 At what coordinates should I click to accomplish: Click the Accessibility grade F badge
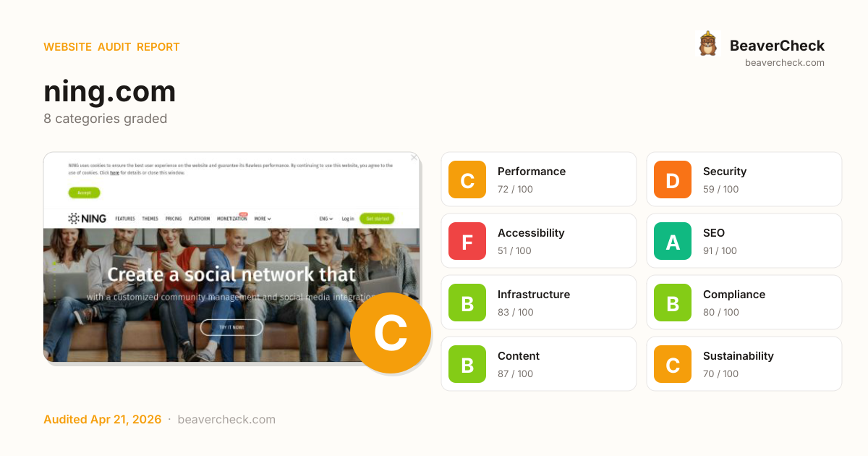point(467,241)
